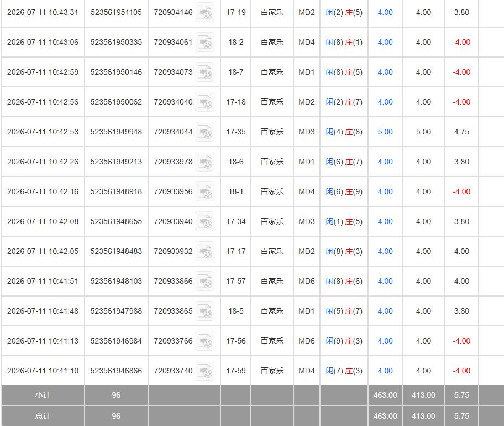
Task: Click blue bet amount 4.00 for order 523561951105
Action: (x=385, y=13)
